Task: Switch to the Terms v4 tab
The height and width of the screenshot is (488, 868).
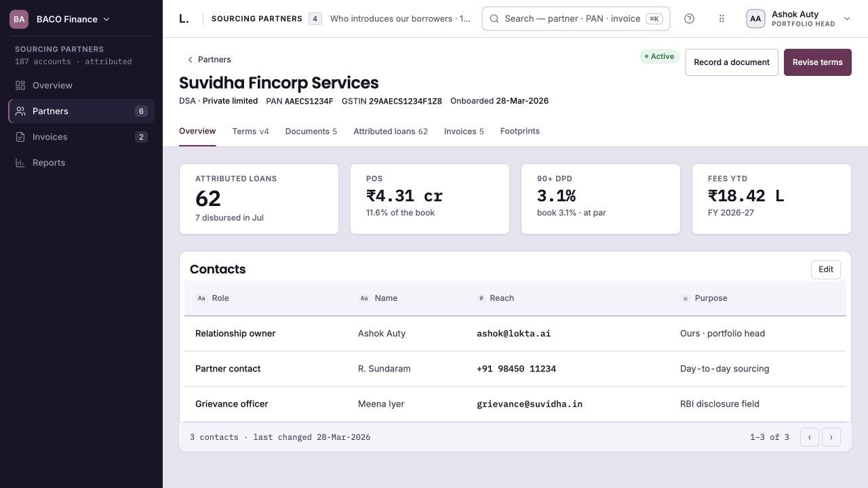Action: tap(250, 131)
